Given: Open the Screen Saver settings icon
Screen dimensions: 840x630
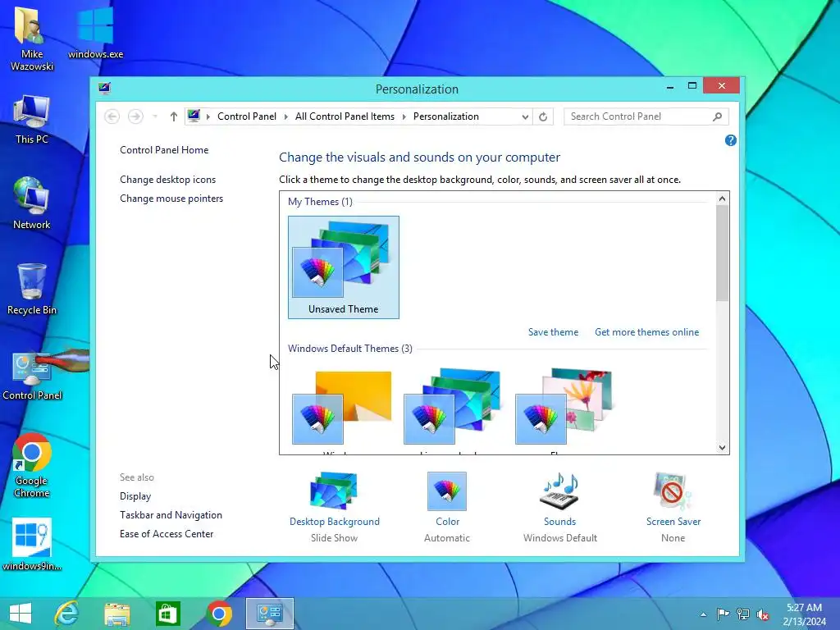Looking at the screenshot, I should coord(673,491).
